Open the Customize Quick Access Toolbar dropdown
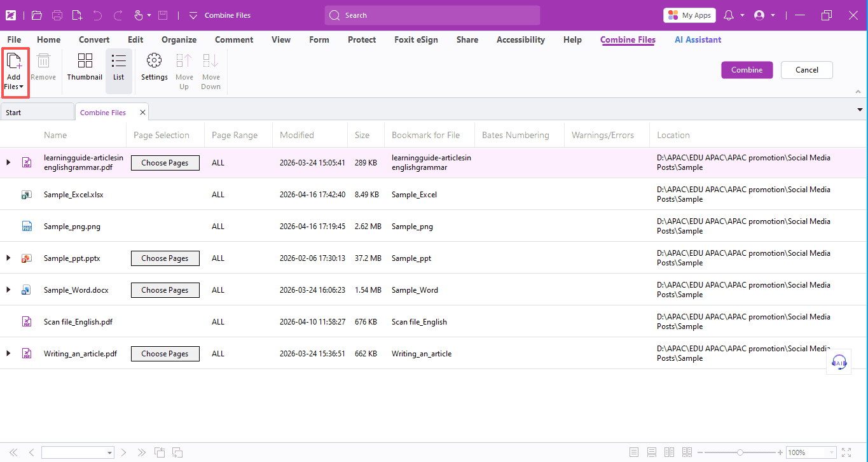 [193, 15]
